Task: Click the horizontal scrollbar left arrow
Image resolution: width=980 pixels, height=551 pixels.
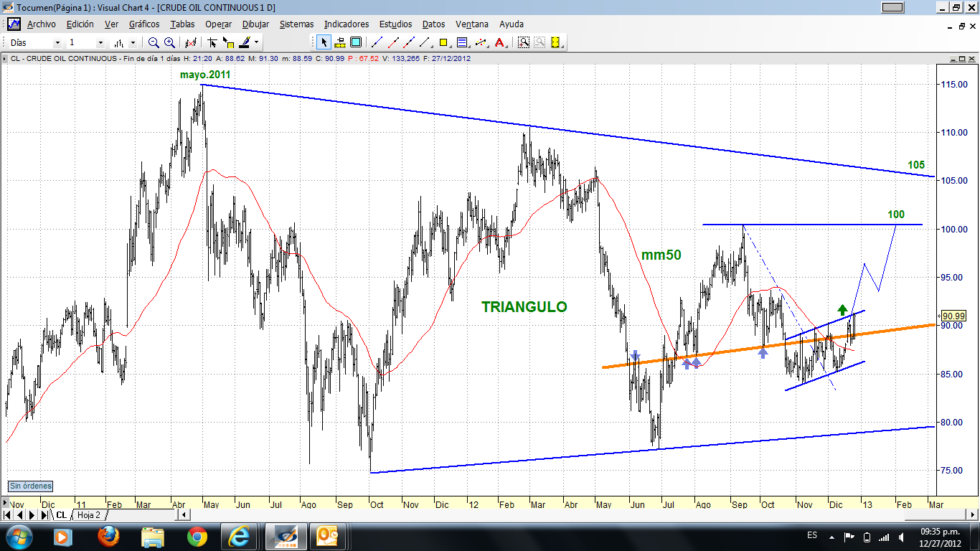Action: [184, 515]
